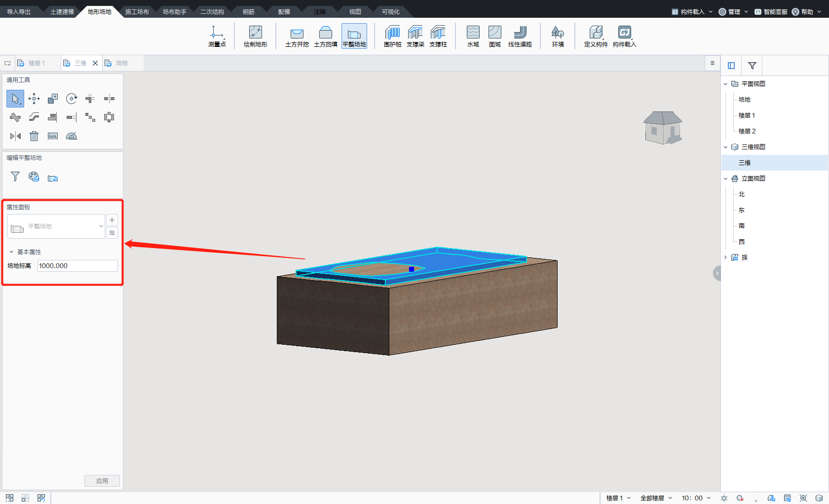829x504 pixels.
Task: Collapse the 三维视图 tree node
Action: tap(725, 147)
